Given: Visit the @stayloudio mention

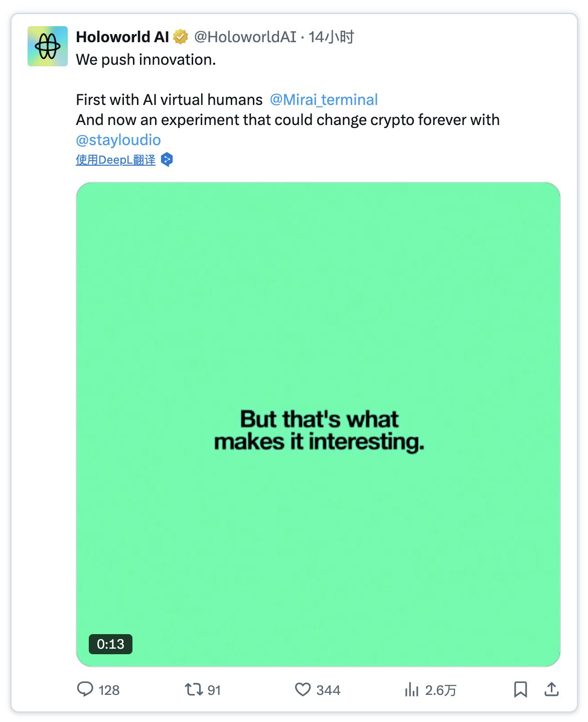Looking at the screenshot, I should tap(118, 140).
